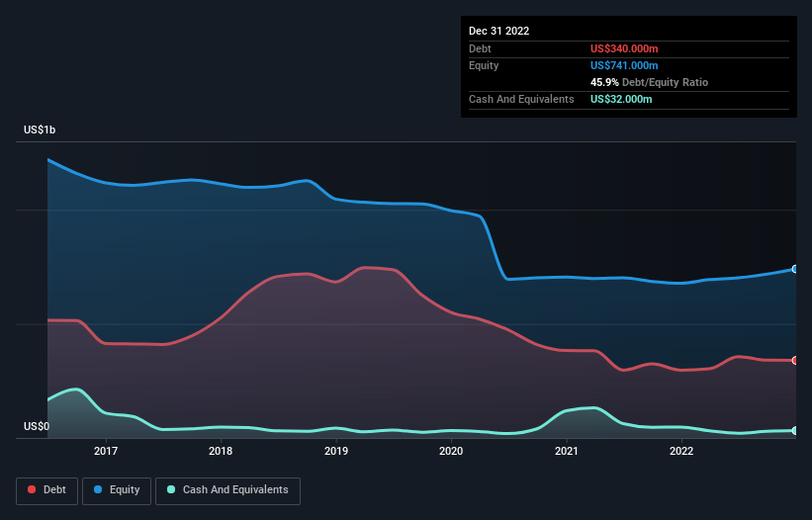This screenshot has height=520, width=812.
Task: Select the Equity endpoint marker on chart
Action: tap(795, 269)
